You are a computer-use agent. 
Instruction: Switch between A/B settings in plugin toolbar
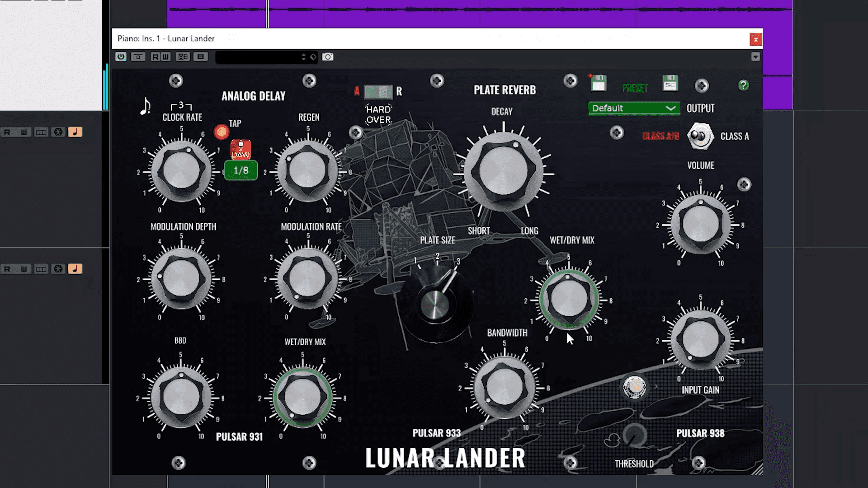click(x=183, y=56)
